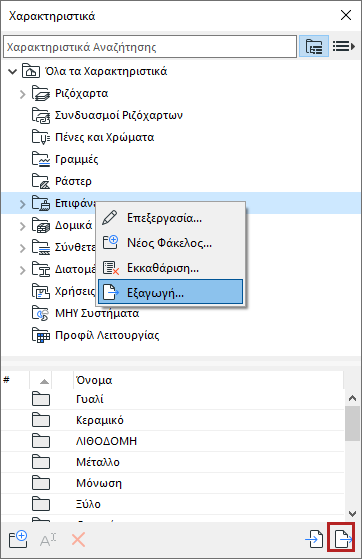This screenshot has height=559, width=362.
Task: Select the Μόνωση folder row
Action: coord(173,483)
